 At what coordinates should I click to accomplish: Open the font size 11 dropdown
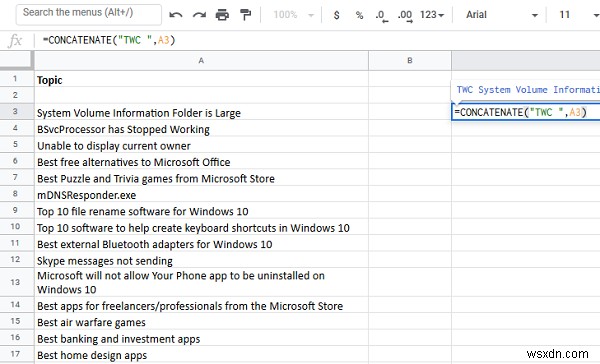tap(578, 15)
